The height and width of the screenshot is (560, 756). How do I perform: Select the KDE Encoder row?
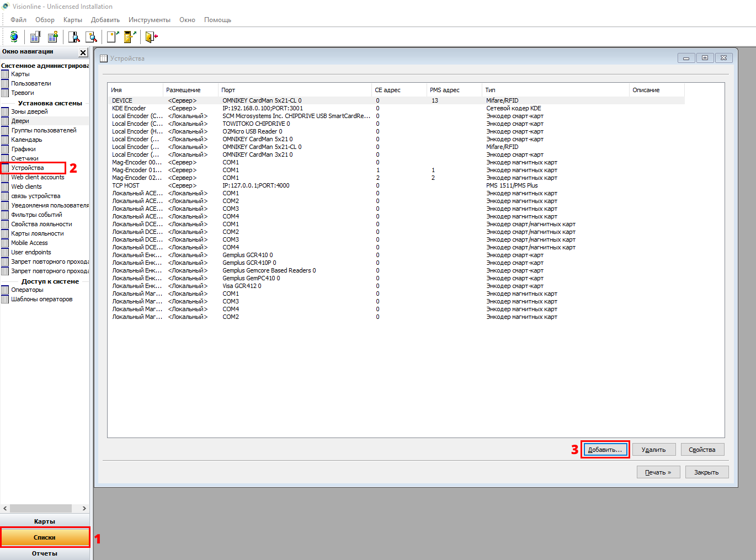click(x=396, y=108)
